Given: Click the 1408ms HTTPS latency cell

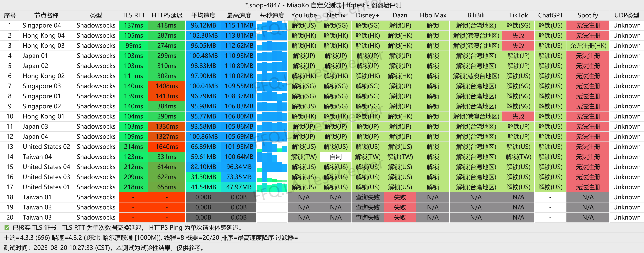Looking at the screenshot, I should 167,86.
